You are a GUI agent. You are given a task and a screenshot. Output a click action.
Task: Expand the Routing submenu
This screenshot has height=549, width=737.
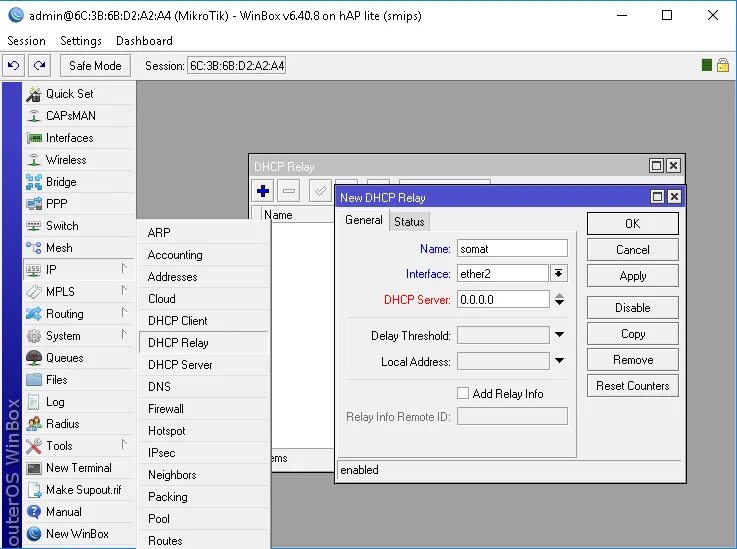(79, 314)
